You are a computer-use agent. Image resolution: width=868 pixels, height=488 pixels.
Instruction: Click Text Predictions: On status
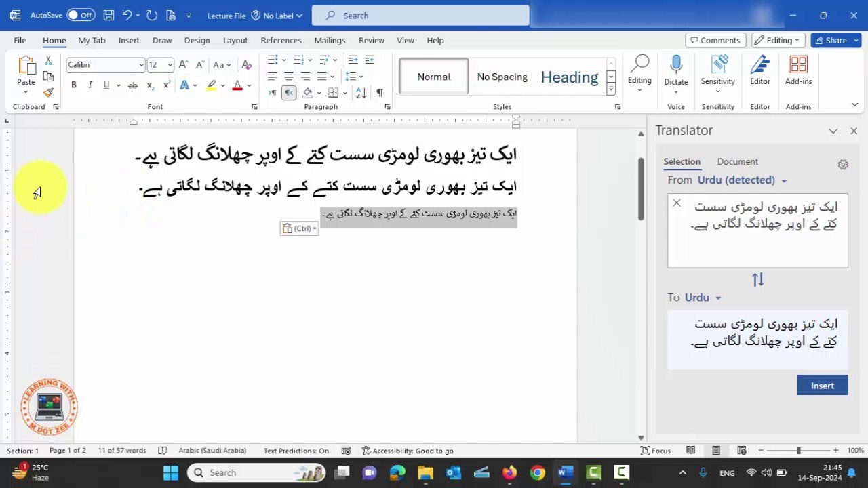click(296, 451)
